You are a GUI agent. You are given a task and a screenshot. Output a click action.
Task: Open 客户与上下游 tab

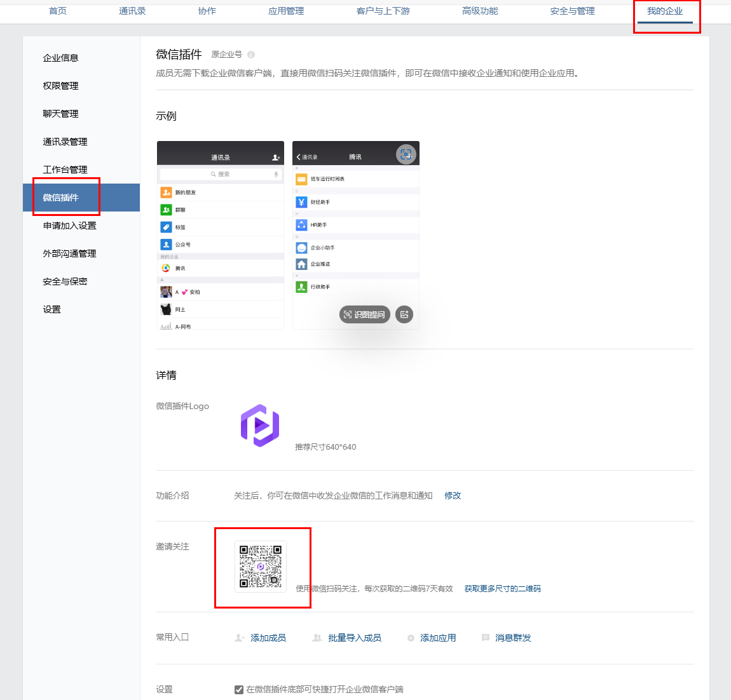(383, 11)
